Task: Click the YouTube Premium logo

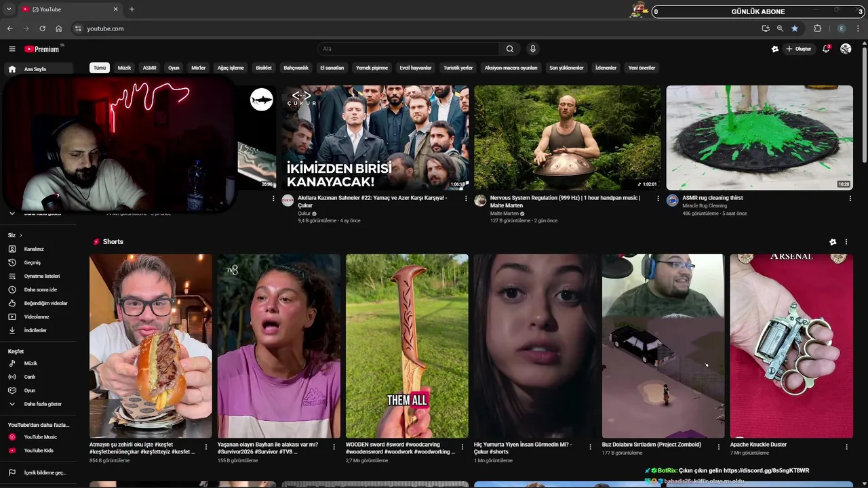Action: pyautogui.click(x=43, y=49)
